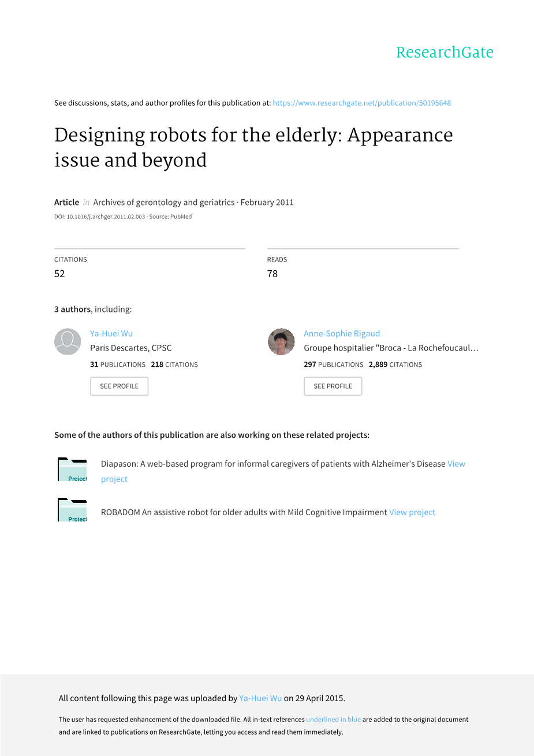
Task: Click the ResearchGate logo
Action: coord(445,53)
